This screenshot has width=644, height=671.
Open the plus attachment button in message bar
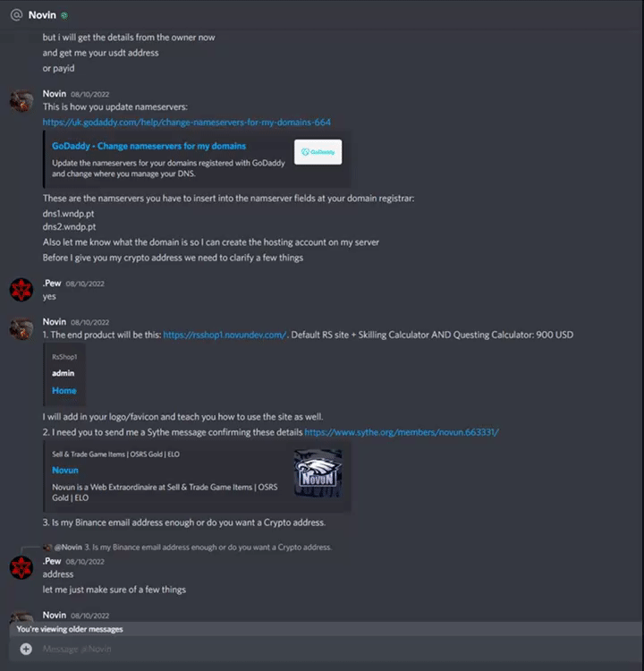[26, 649]
